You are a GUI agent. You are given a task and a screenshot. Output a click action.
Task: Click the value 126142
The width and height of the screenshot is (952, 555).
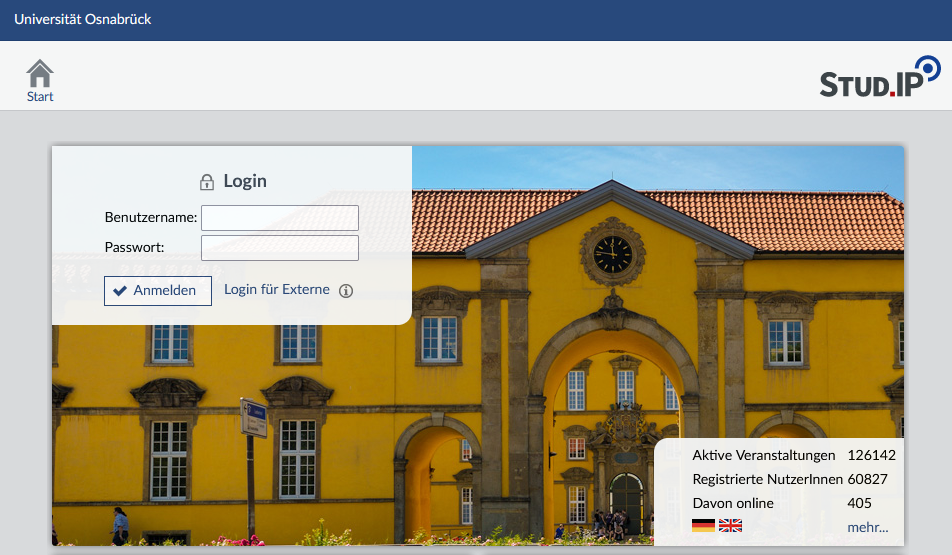tap(871, 455)
